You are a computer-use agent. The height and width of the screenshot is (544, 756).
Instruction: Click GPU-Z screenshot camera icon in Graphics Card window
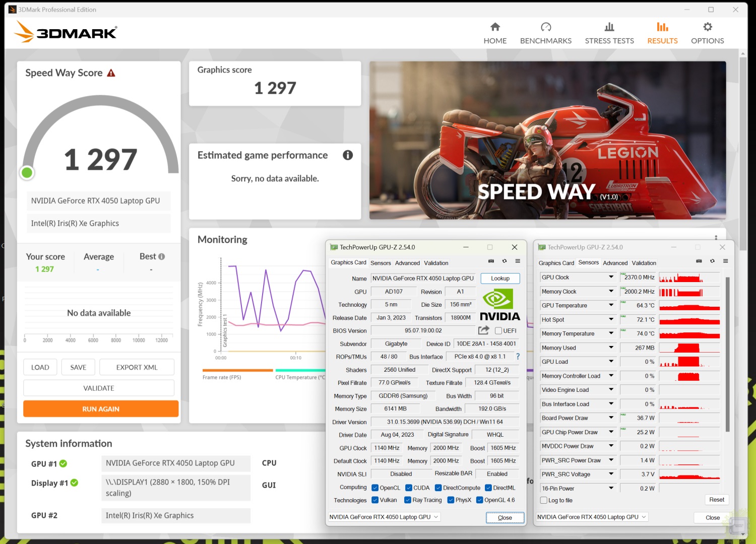491,261
